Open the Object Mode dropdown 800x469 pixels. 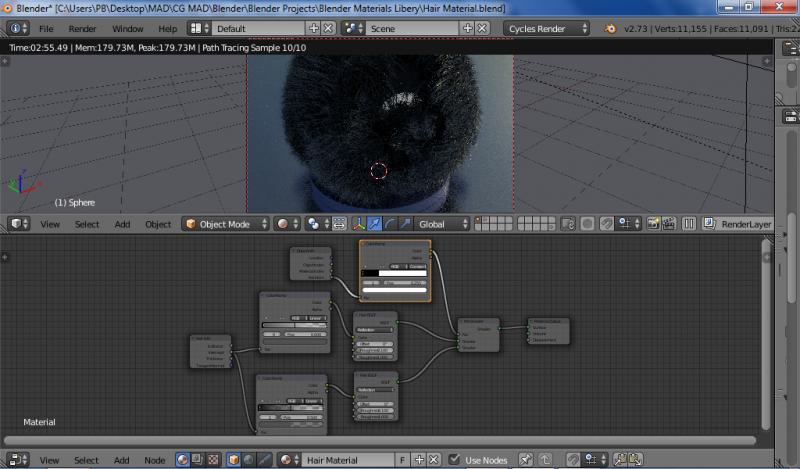tap(225, 224)
